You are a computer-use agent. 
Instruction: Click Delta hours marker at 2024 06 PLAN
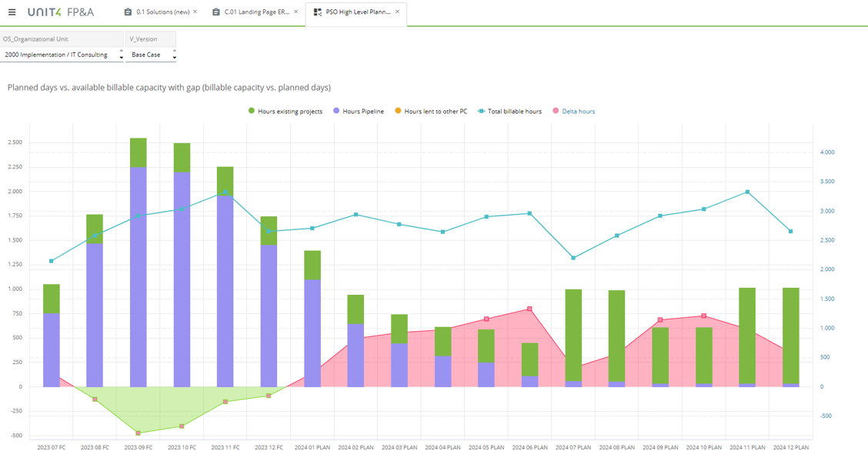tap(529, 309)
